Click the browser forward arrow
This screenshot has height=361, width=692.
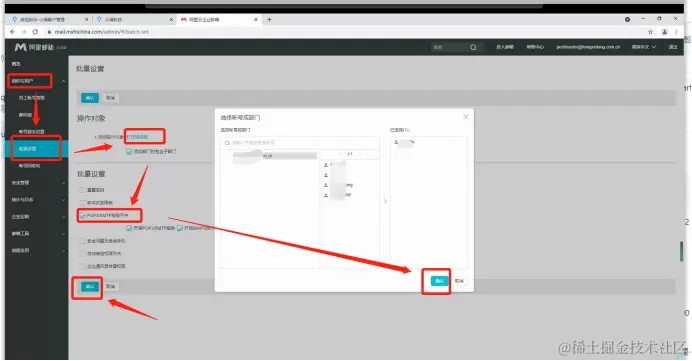point(24,32)
